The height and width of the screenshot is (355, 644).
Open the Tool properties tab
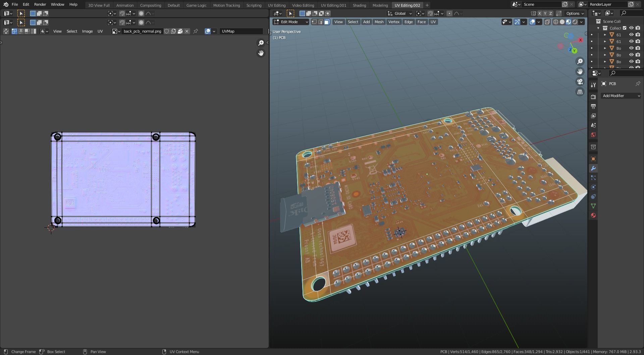pyautogui.click(x=593, y=85)
